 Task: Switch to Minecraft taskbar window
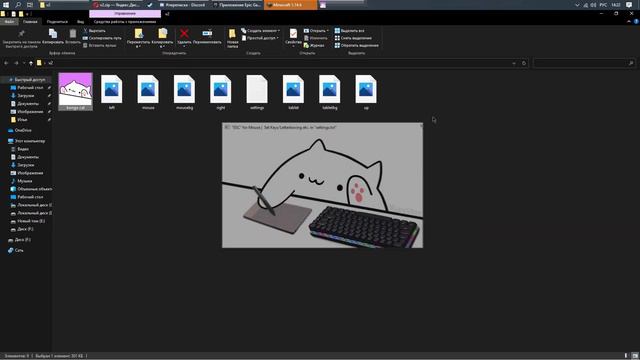290,5
